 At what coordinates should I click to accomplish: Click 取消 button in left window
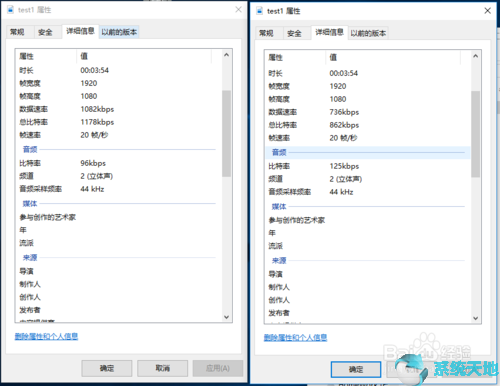point(163,368)
